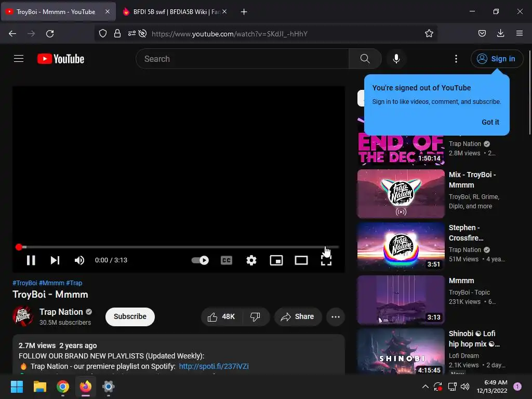This screenshot has height=399, width=532.
Task: Click the YouTube logo
Action: click(x=61, y=59)
